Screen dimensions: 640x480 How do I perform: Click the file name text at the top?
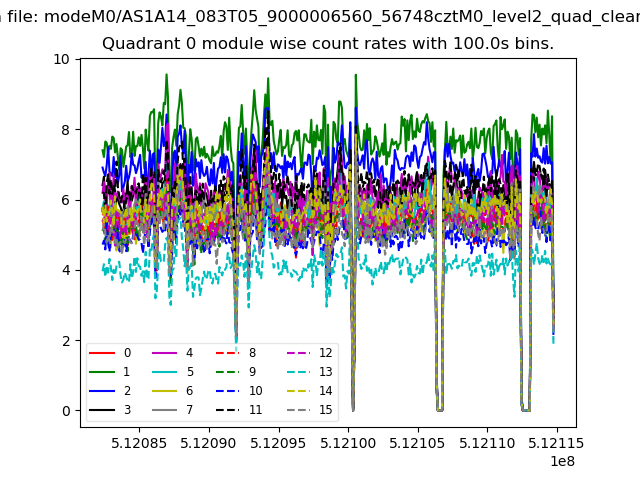(x=328, y=16)
